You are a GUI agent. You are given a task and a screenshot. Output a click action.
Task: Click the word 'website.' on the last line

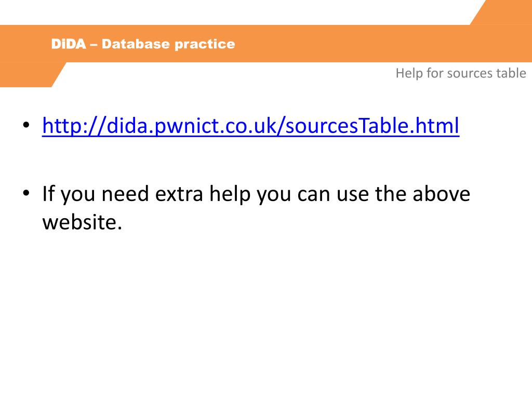coord(82,222)
